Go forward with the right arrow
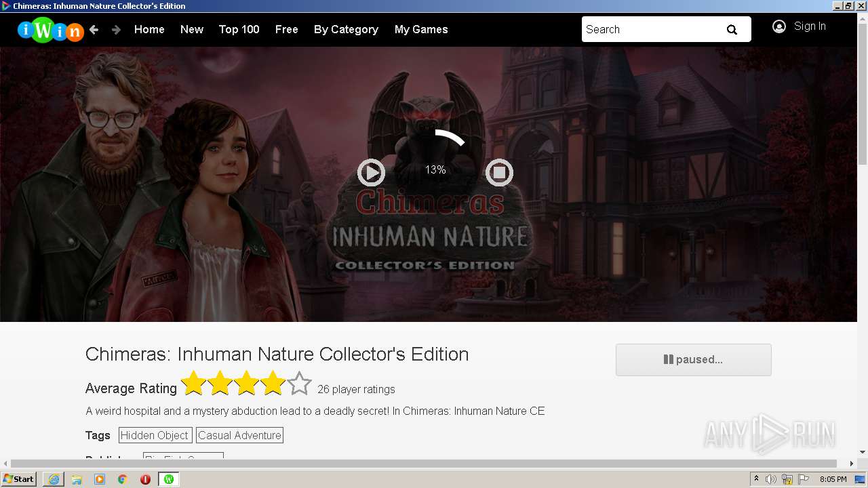Viewport: 868px width, 488px height. (x=116, y=29)
